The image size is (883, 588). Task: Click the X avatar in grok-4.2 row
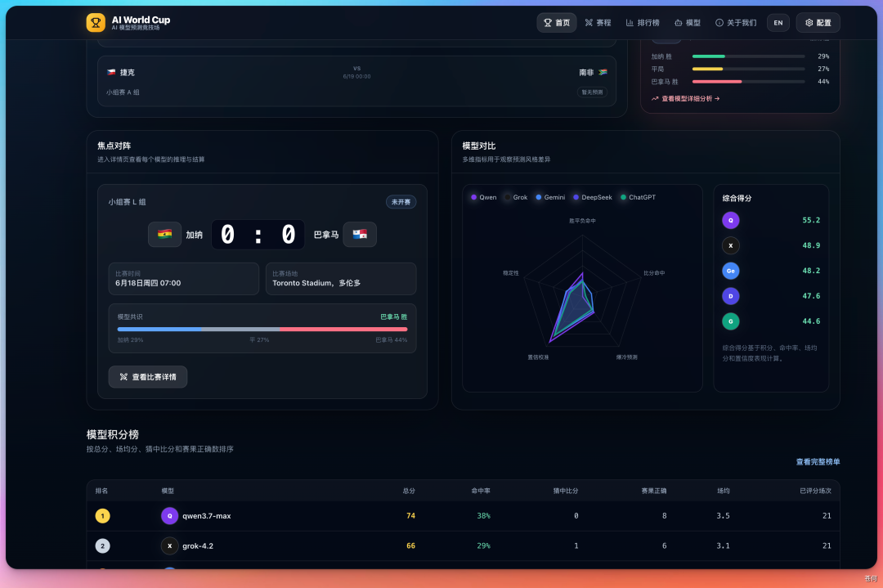(x=169, y=545)
